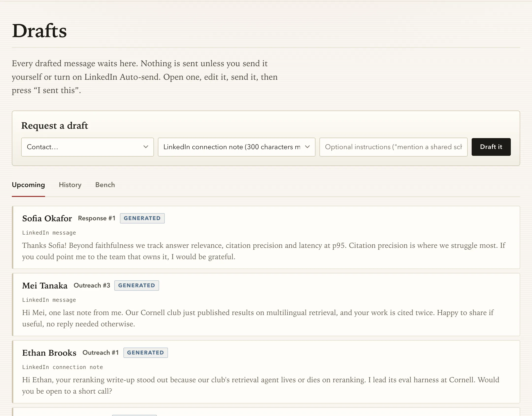Switch to the Bench tab
The height and width of the screenshot is (416, 532).
click(x=105, y=185)
